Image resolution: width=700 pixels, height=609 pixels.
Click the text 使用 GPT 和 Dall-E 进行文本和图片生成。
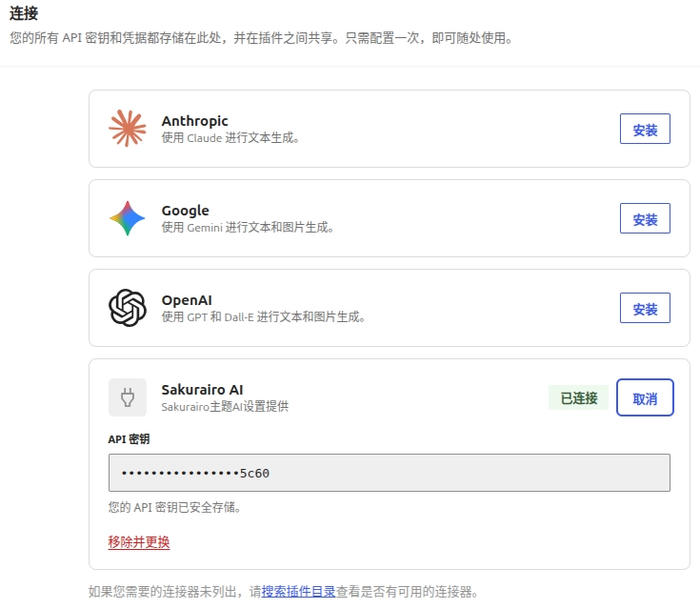[264, 316]
